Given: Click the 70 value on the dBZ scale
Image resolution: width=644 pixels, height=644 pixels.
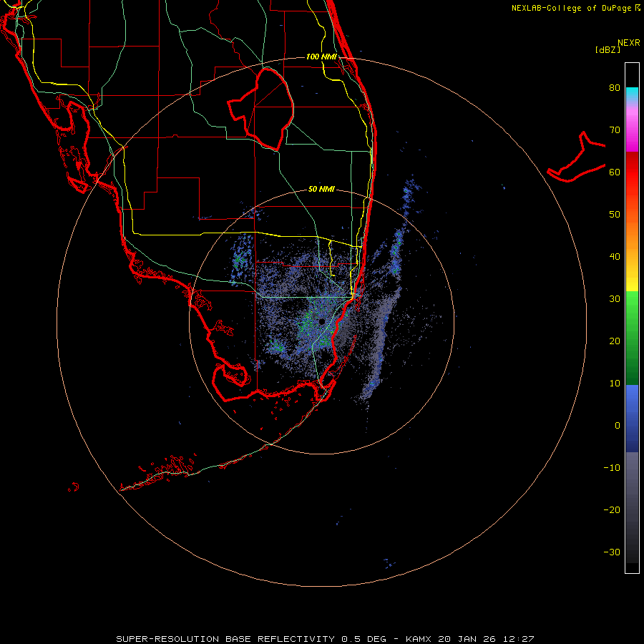Looking at the screenshot, I should [x=615, y=130].
